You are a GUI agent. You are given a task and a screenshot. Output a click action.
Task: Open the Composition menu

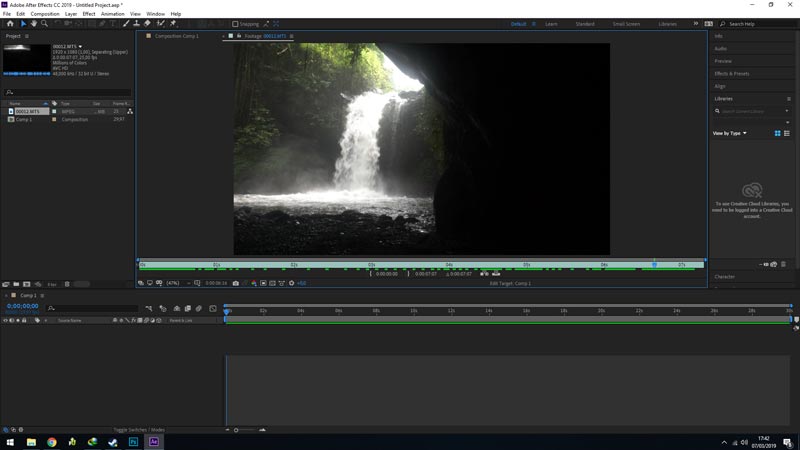coord(45,14)
